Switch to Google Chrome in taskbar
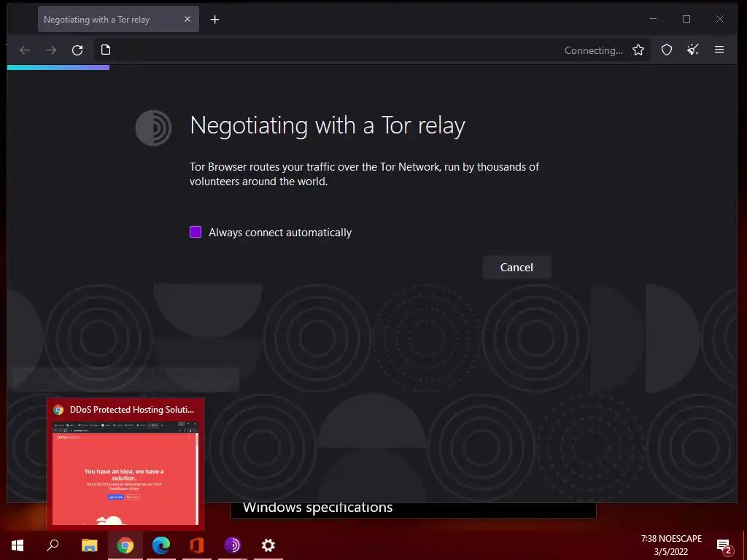This screenshot has width=747, height=560. point(125,545)
